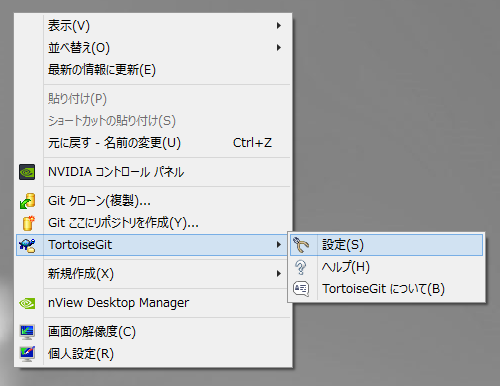Open 新規作成(X) menu entry
The image size is (500, 386).
point(153,274)
